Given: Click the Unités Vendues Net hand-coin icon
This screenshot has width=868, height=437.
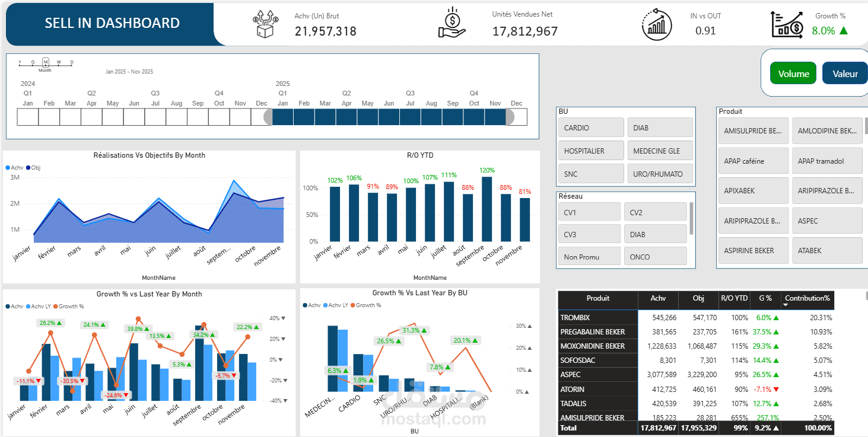Looking at the screenshot, I should tap(453, 23).
